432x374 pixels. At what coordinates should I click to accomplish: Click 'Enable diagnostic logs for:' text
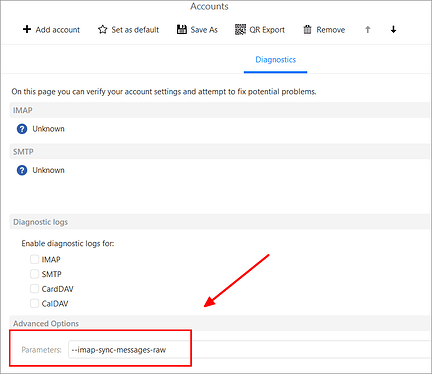click(68, 244)
